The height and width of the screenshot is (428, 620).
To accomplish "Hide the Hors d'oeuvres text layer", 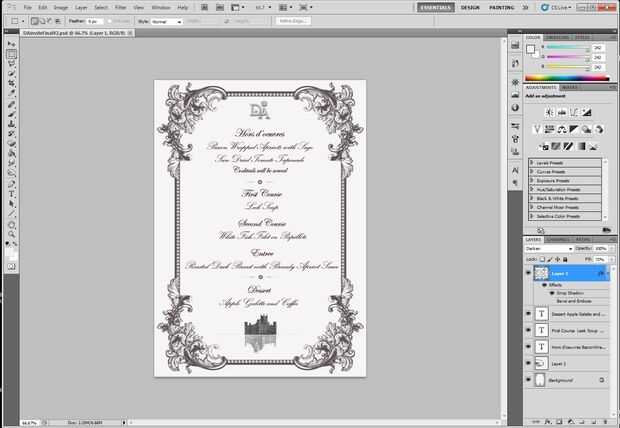I will click(529, 347).
